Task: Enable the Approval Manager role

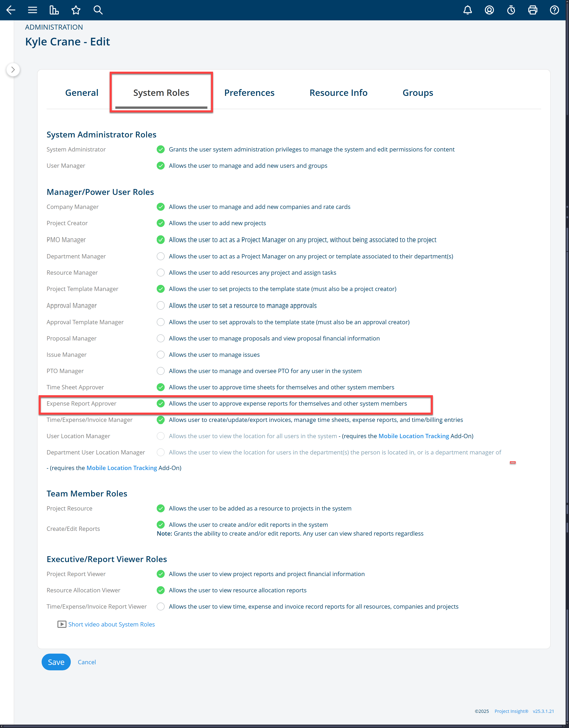Action: pyautogui.click(x=161, y=305)
